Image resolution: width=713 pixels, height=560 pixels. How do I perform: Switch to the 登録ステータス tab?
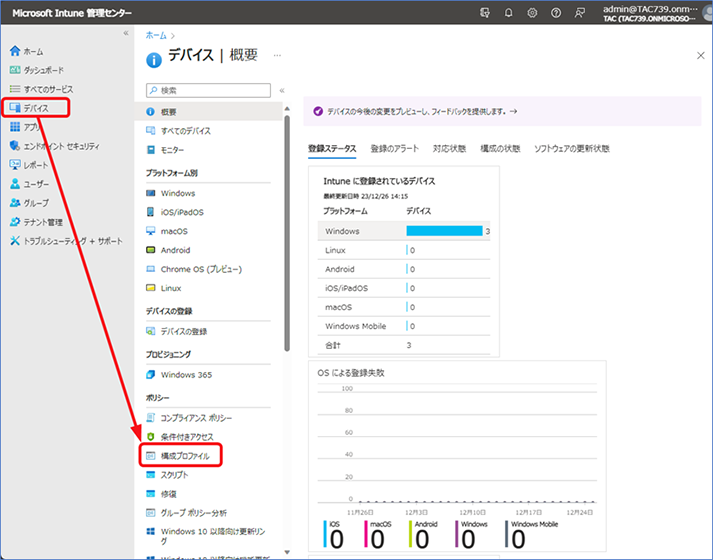point(332,149)
